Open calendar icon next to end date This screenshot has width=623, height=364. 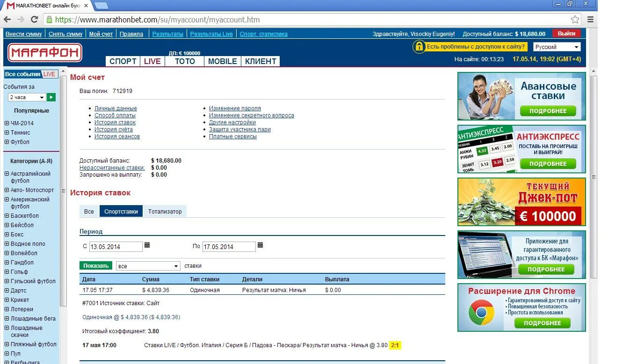(261, 245)
